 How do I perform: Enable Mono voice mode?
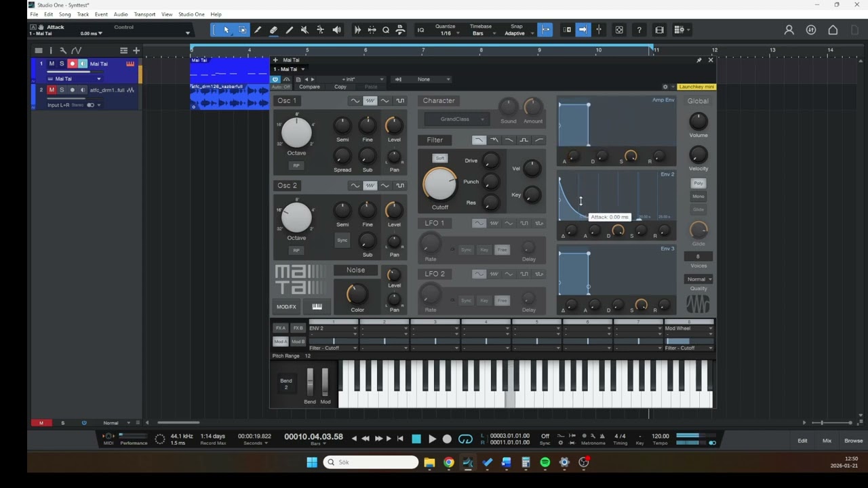[x=698, y=197]
